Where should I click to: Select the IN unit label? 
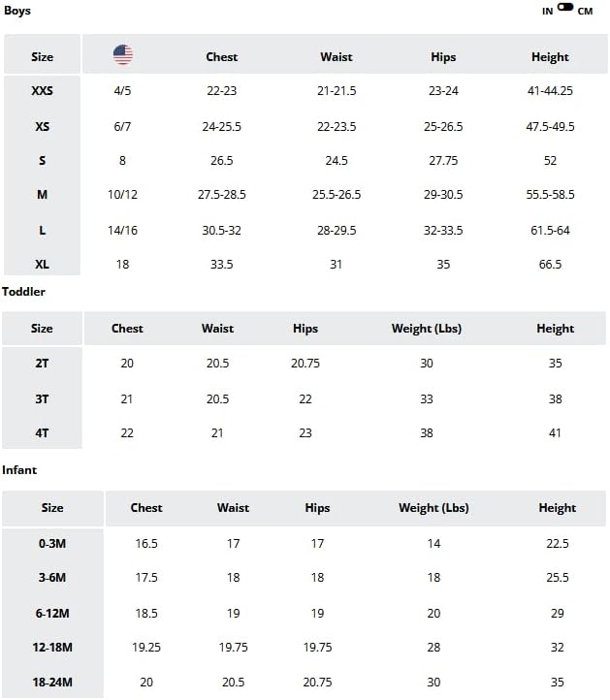coord(548,12)
